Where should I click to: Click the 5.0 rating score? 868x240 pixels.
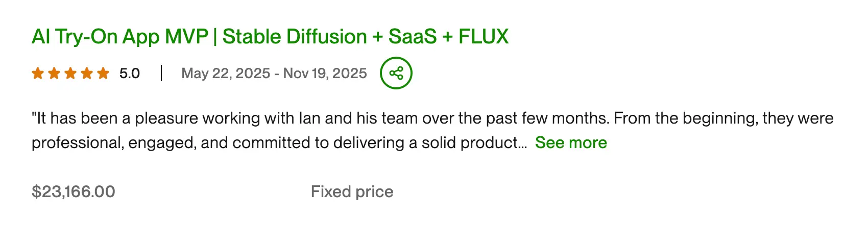pyautogui.click(x=130, y=74)
